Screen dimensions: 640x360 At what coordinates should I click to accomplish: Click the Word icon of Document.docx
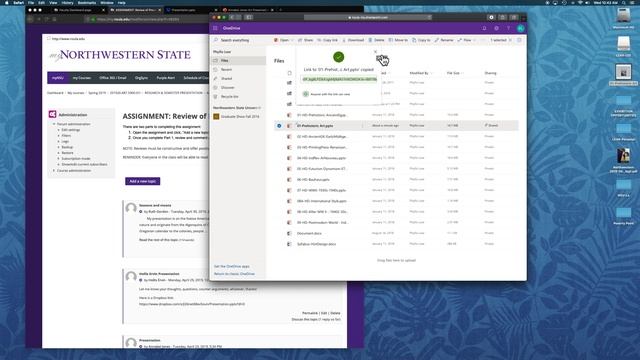pos(289,233)
